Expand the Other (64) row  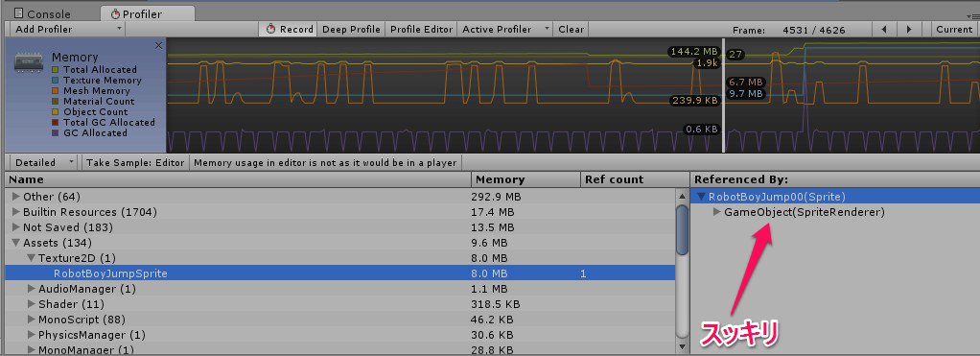click(x=16, y=197)
